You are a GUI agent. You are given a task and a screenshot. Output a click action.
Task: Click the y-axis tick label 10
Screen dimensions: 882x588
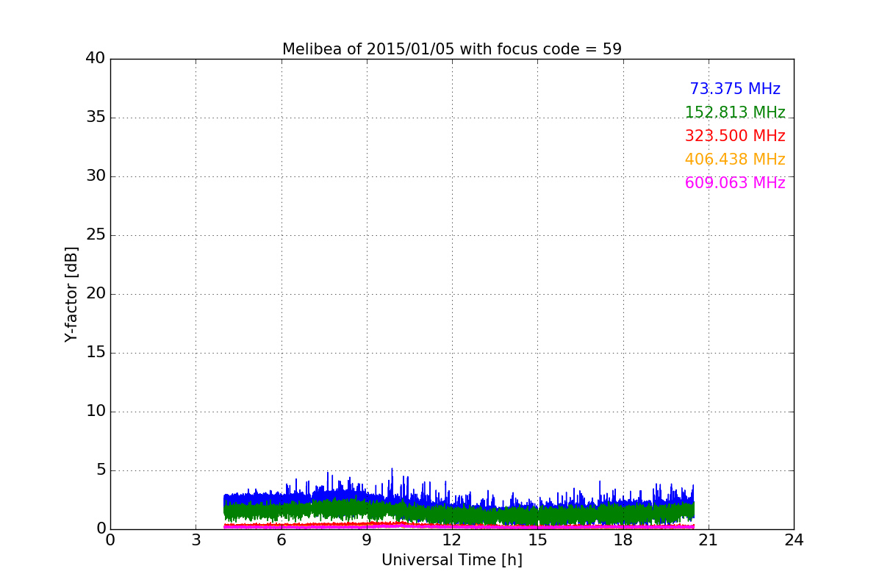[x=96, y=411]
